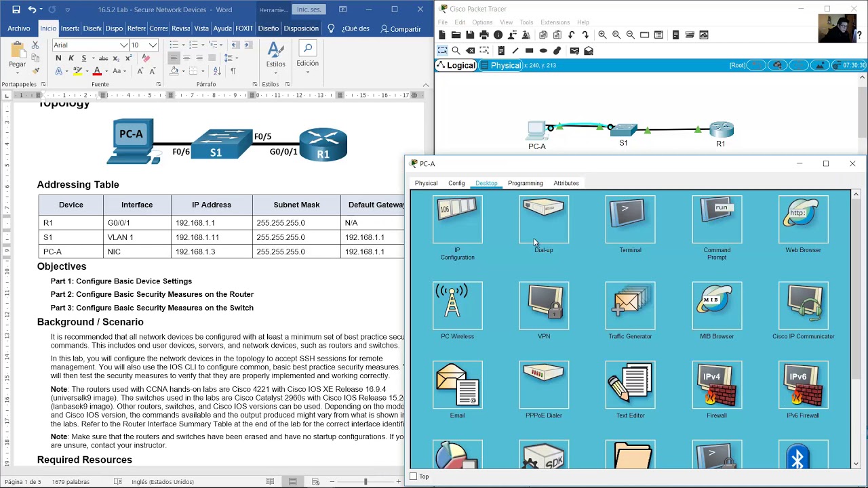Open the text highlight color dropdown arrow

(x=87, y=71)
